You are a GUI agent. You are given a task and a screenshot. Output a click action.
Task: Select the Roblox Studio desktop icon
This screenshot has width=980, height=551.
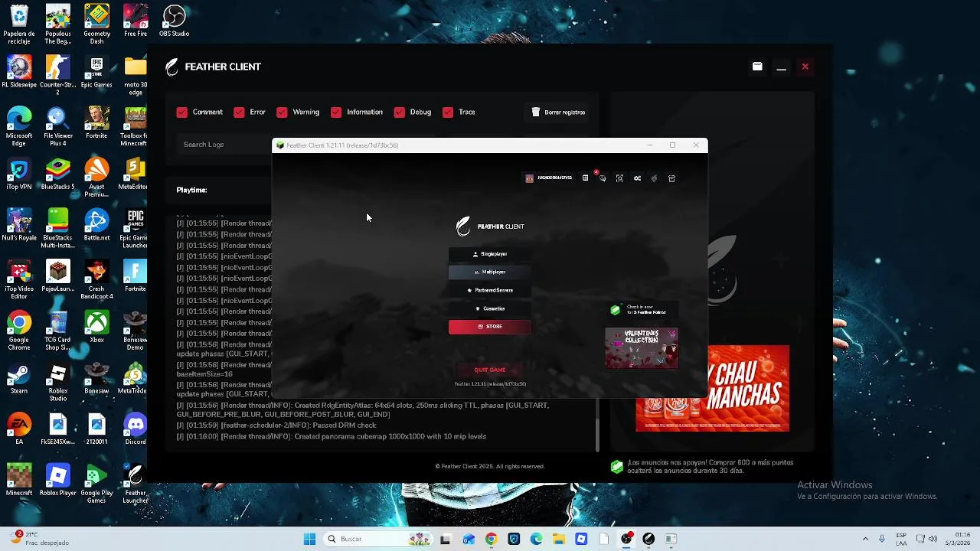(x=57, y=383)
